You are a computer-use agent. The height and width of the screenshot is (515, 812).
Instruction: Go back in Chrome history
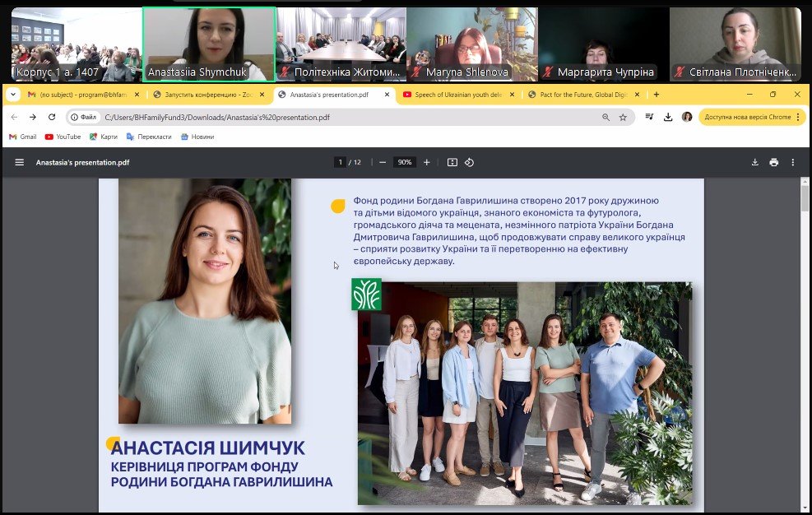14,117
